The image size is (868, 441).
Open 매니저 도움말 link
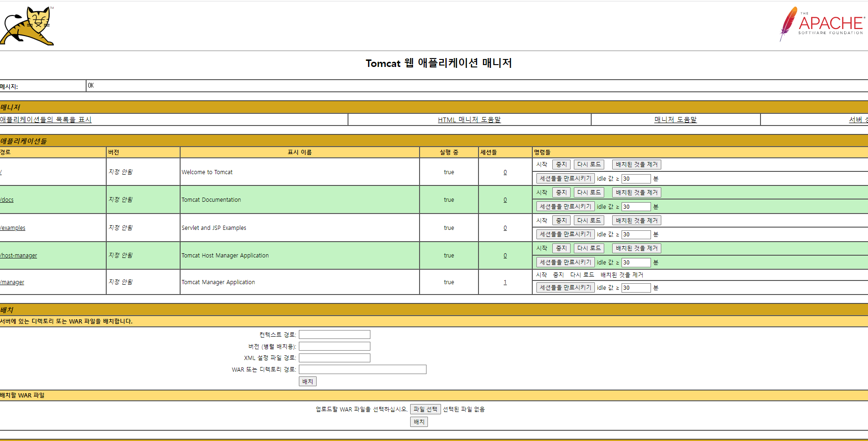(x=675, y=120)
